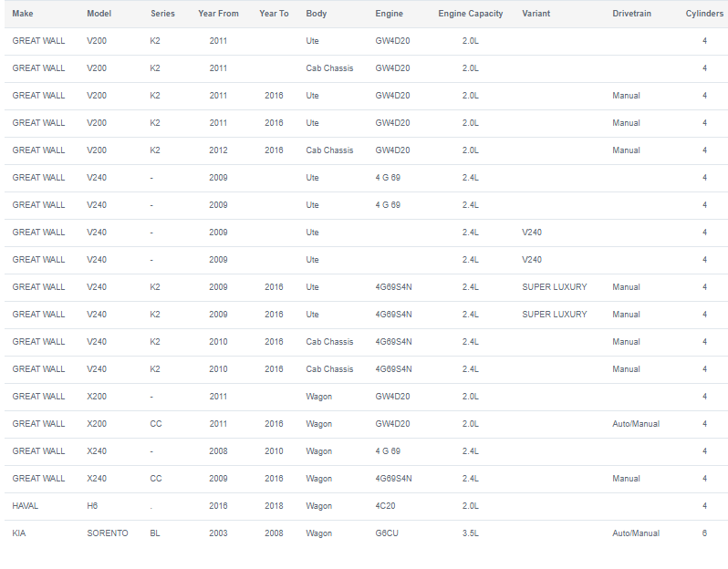Click Wagon body in the KIA row
This screenshot has width=728, height=569.
319,533
